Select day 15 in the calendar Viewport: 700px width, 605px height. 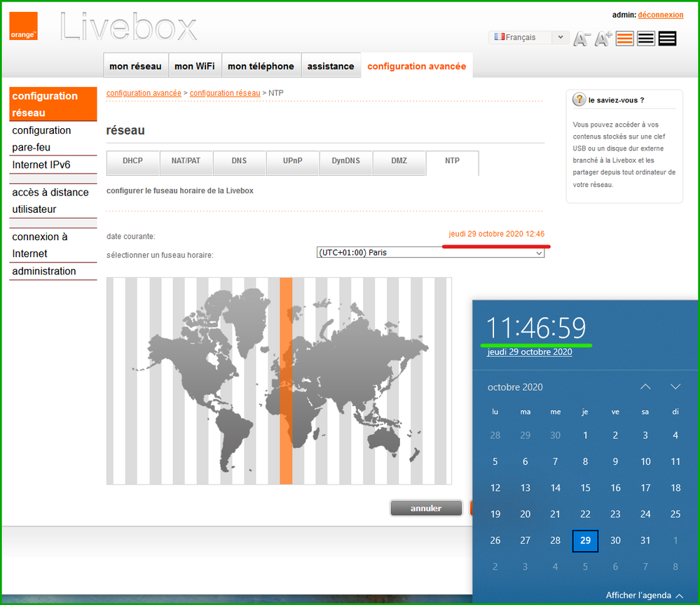[x=585, y=487]
